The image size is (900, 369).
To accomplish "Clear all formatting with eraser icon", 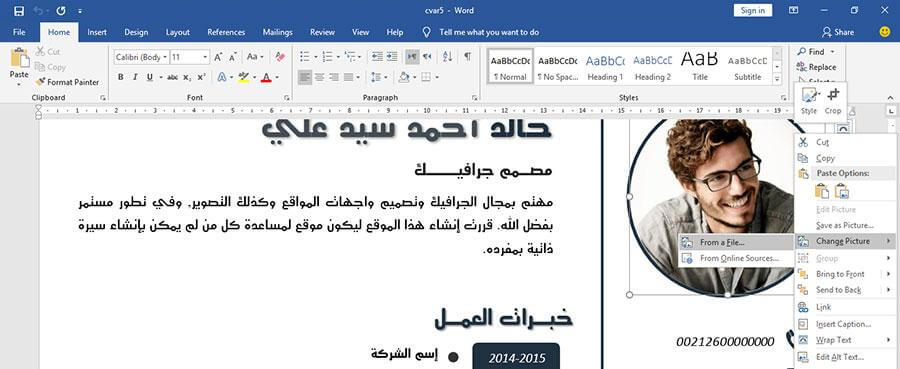I will click(280, 57).
